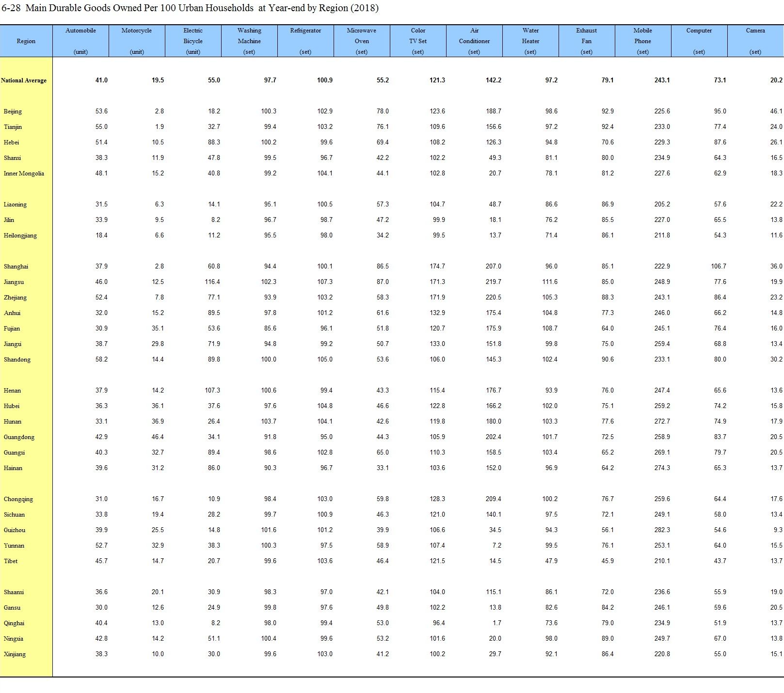784x693 pixels.
Task: Click the Ningxia row label
Action: 14,639
